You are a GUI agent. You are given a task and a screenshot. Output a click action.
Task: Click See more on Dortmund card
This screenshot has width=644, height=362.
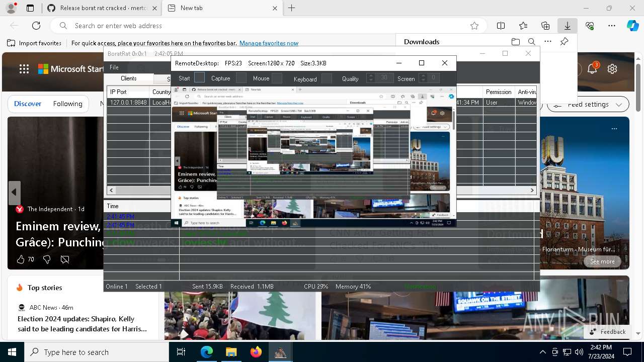pyautogui.click(x=602, y=261)
